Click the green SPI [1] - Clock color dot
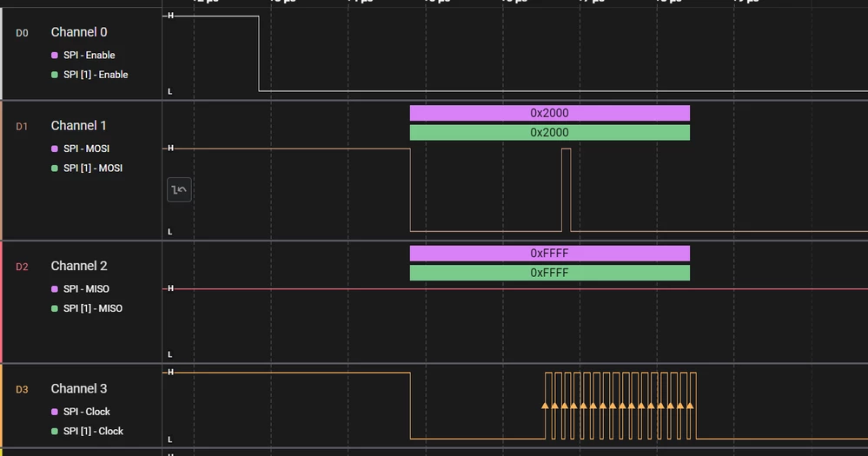Image resolution: width=868 pixels, height=456 pixels. 54,431
